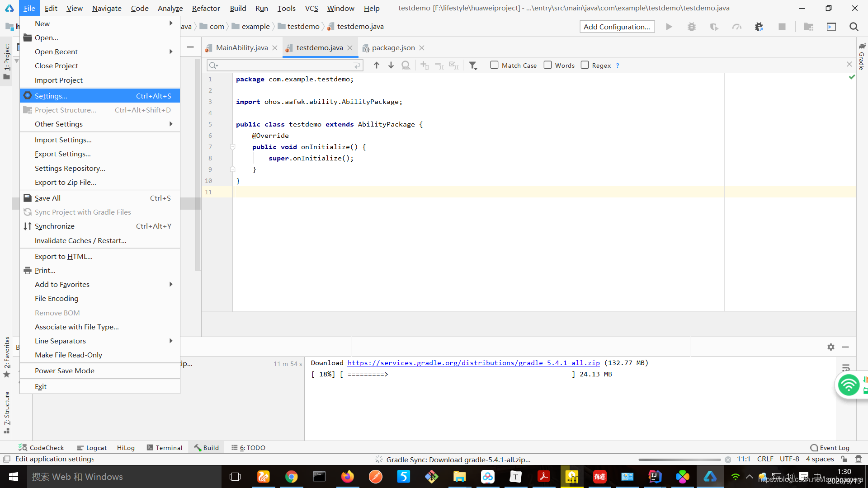
Task: Open Build panel settings gear icon
Action: coord(831,347)
